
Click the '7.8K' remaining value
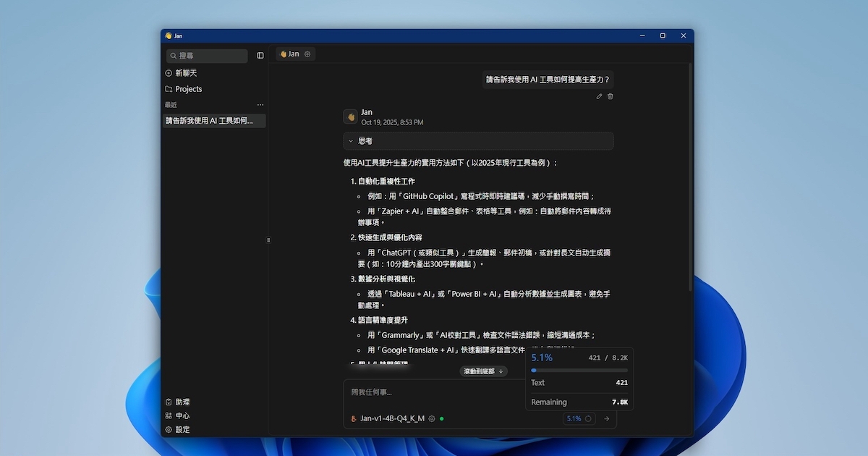[620, 402]
